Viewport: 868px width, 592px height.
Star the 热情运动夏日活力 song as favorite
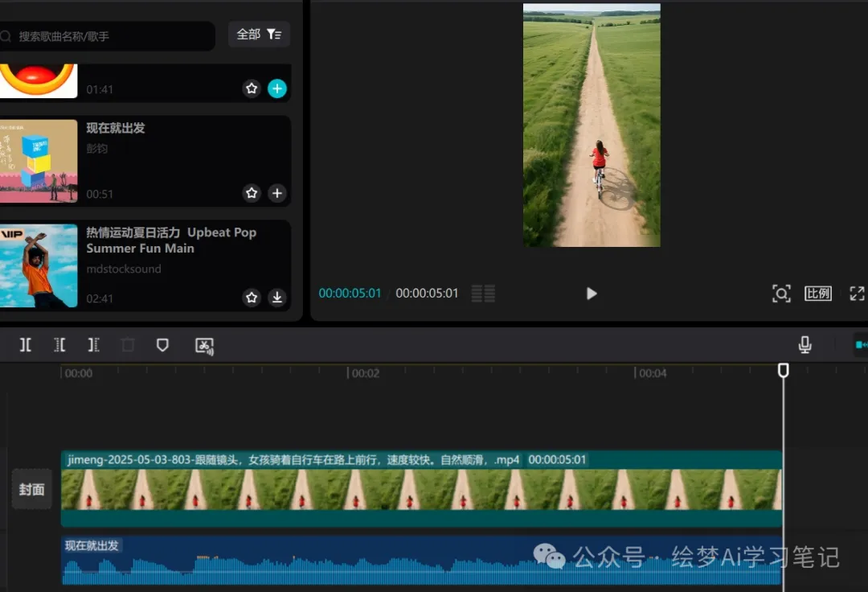252,298
